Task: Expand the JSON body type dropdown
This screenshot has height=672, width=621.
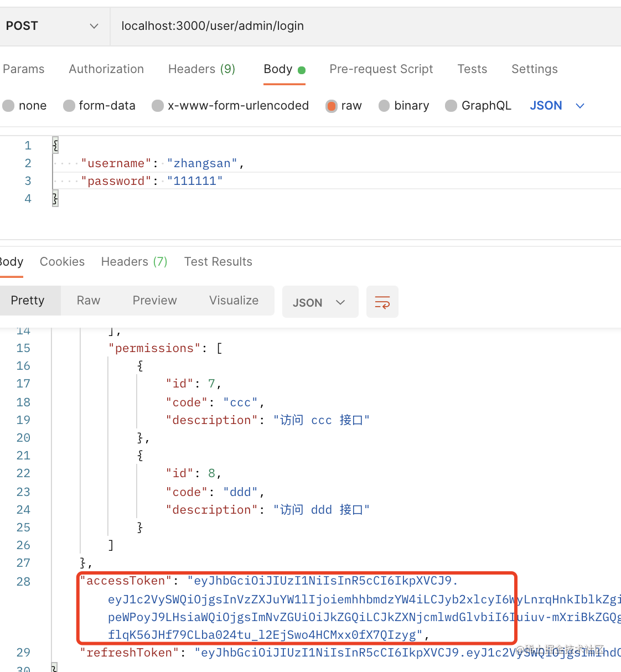Action: pos(557,106)
